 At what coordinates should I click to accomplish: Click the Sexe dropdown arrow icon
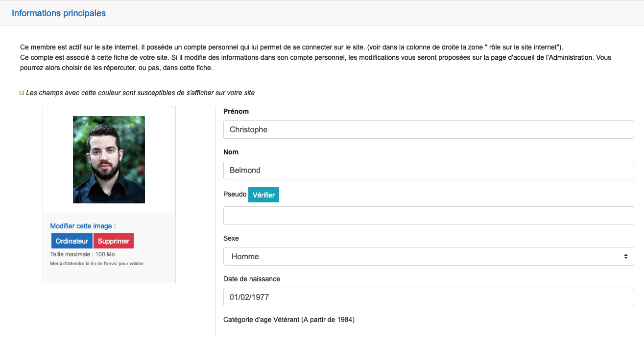tap(625, 256)
